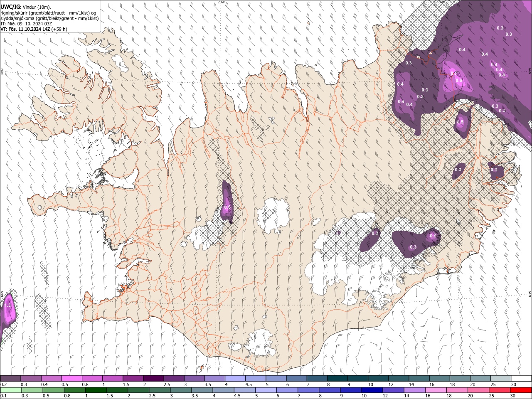Screen dimensions: 532x399
Task: Click the 14–16 swatch on upper legend
Action: (x=419, y=379)
